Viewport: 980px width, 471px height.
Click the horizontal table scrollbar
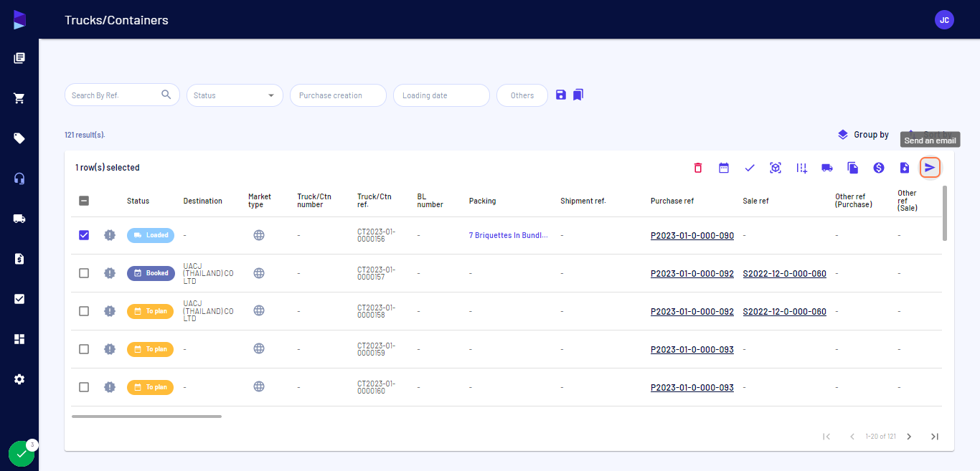(146, 416)
